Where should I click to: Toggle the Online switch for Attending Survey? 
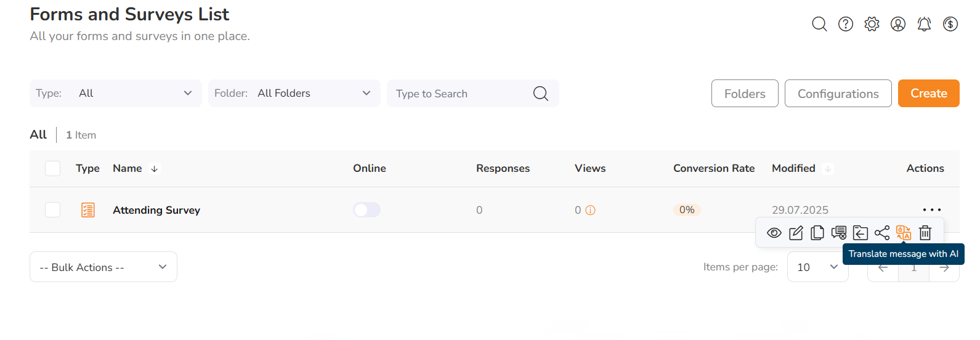point(366,210)
